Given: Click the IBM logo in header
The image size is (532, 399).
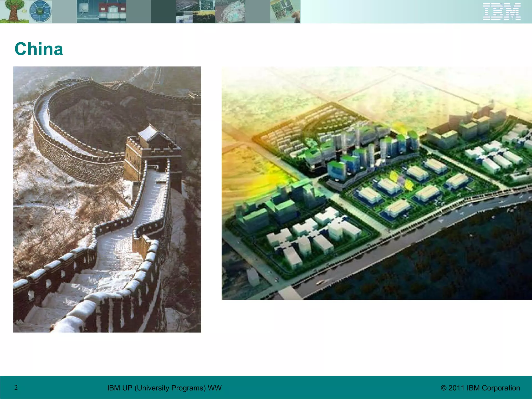Looking at the screenshot, I should tap(501, 11).
